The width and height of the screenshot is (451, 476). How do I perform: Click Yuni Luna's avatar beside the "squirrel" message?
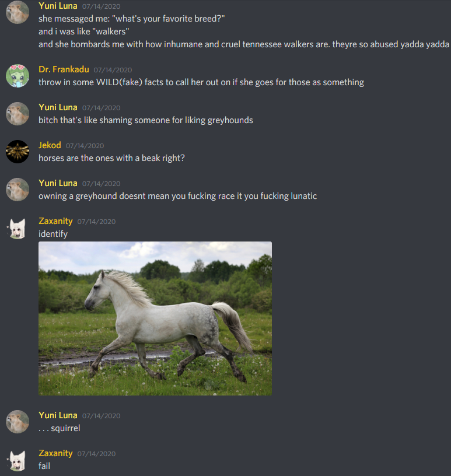[18, 422]
